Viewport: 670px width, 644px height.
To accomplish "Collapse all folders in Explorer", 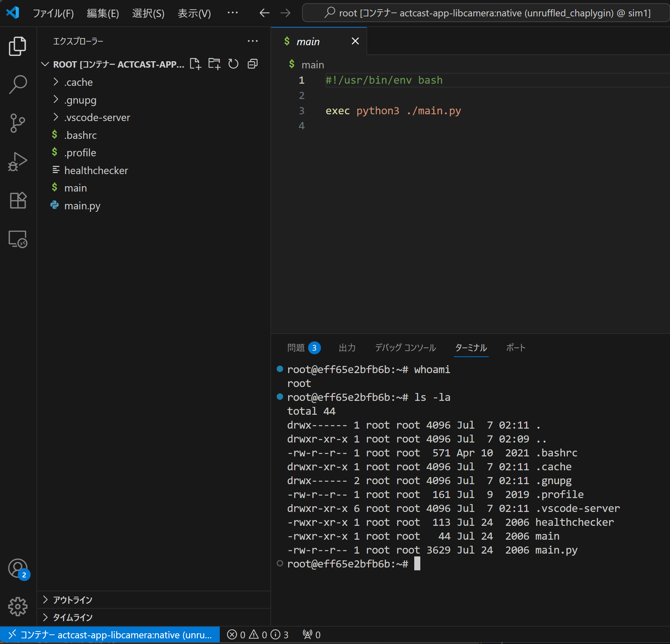I will click(252, 64).
